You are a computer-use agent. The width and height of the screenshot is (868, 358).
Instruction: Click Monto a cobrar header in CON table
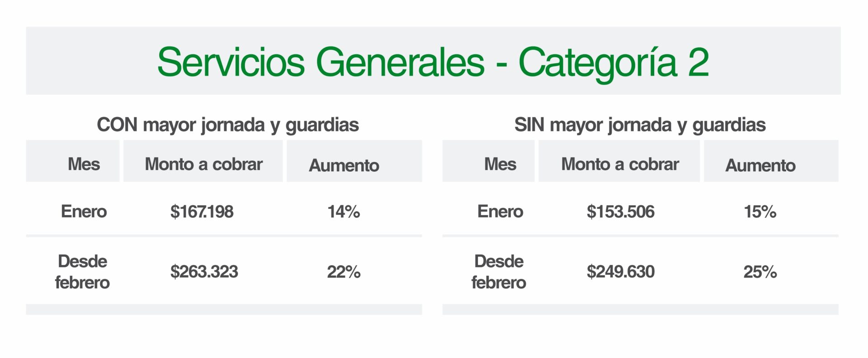(x=203, y=164)
